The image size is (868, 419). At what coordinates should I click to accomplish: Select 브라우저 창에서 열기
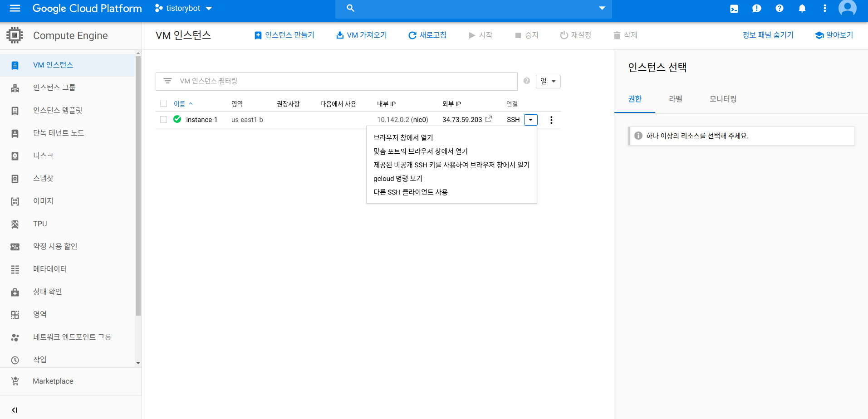[x=451, y=137]
